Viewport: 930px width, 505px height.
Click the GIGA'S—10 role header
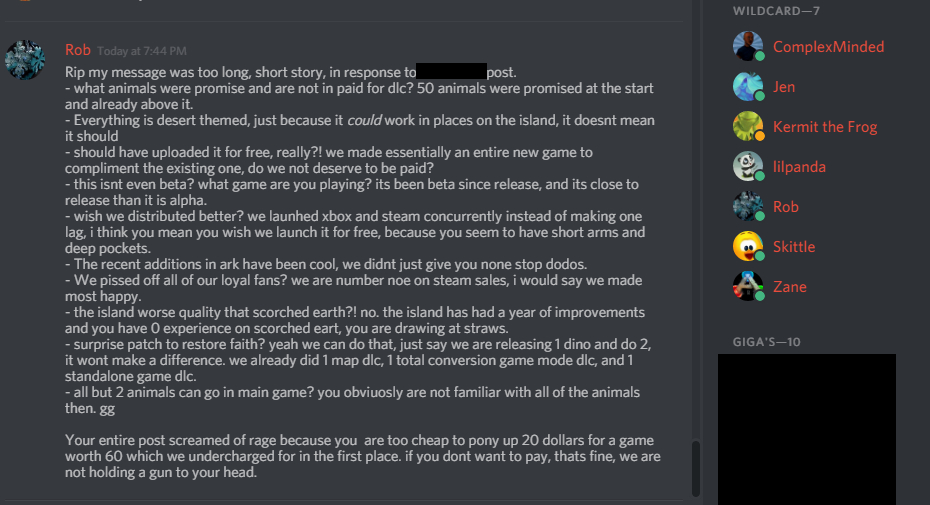[x=768, y=342]
